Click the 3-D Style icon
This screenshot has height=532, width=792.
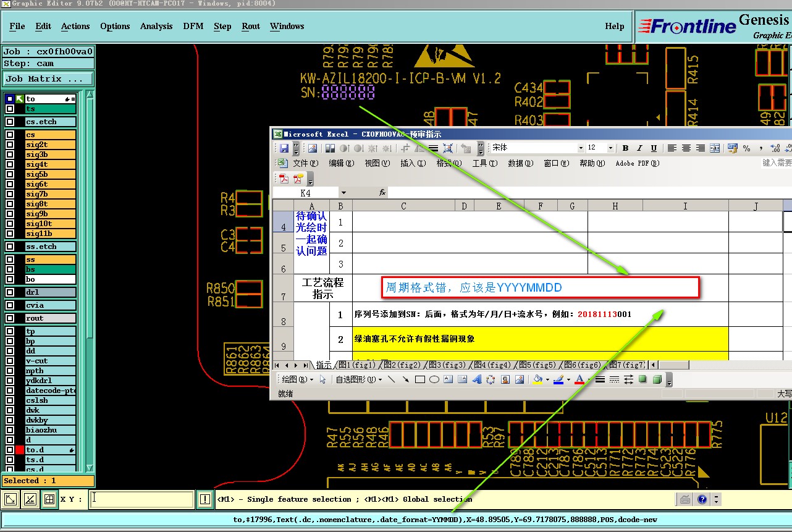657,379
